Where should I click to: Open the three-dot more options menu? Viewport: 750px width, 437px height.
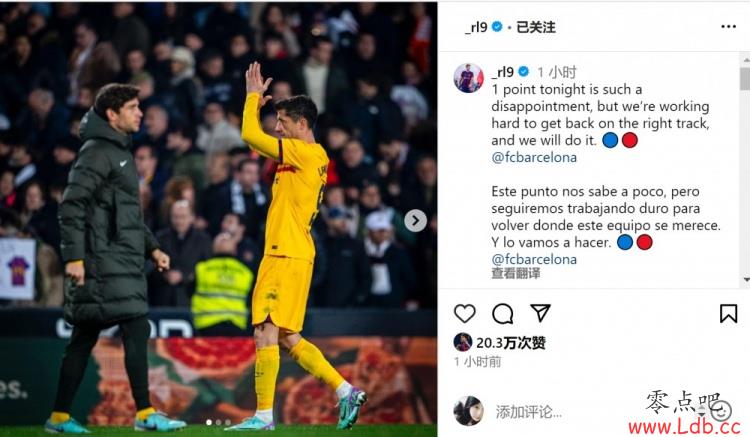[728, 26]
